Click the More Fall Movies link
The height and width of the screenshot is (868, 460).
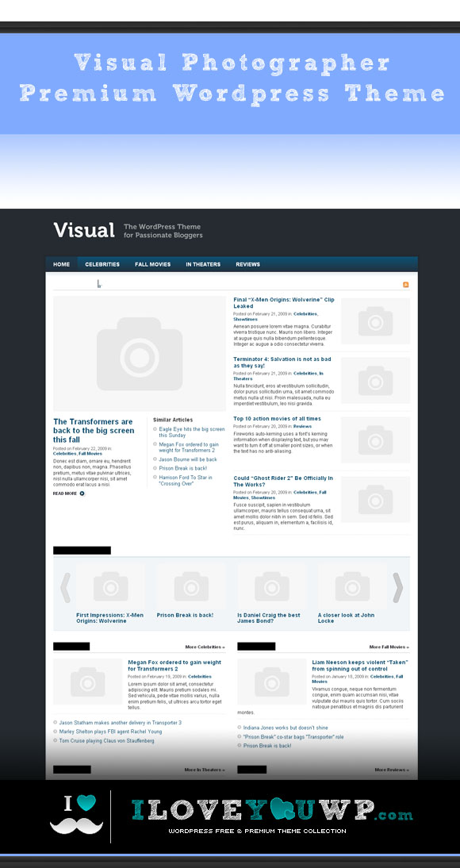(389, 647)
